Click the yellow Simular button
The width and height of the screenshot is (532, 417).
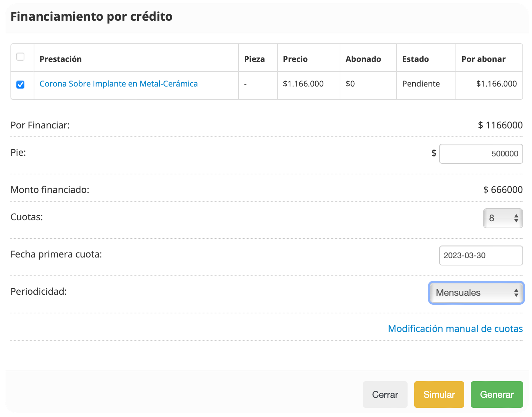click(x=439, y=395)
